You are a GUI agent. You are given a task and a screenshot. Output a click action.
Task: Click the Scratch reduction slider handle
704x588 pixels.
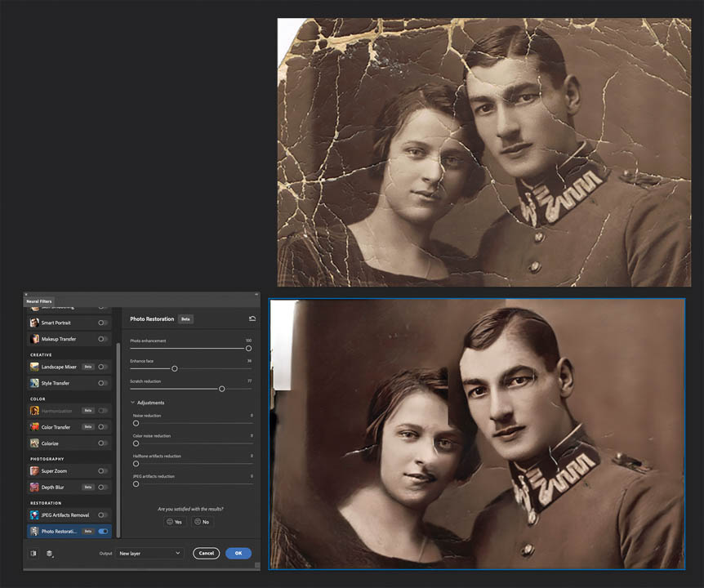click(221, 389)
